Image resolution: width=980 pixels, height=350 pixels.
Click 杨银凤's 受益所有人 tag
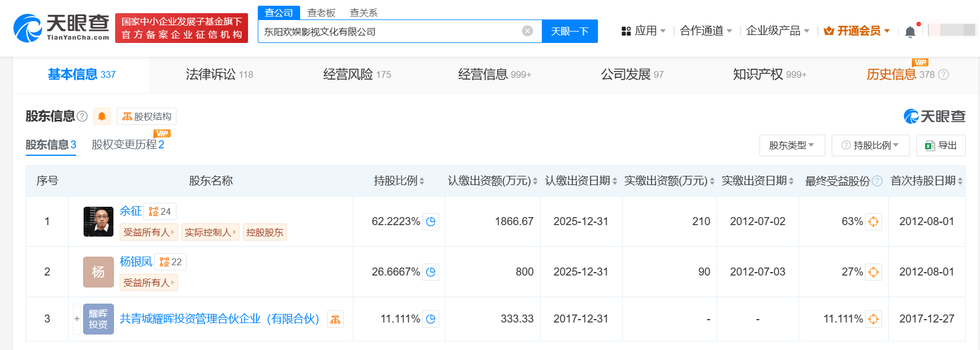click(149, 282)
